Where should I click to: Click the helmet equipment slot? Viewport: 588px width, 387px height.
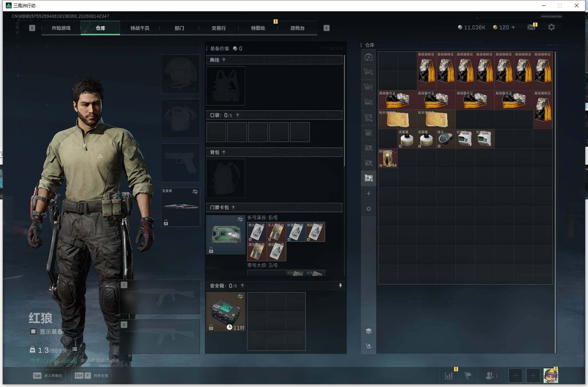(x=180, y=74)
